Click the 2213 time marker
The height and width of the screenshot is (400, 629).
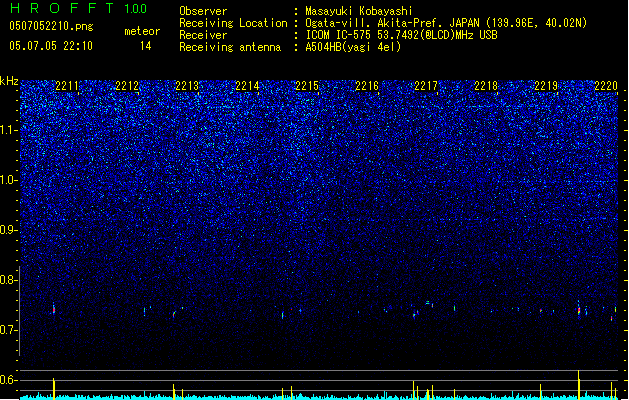coord(187,86)
